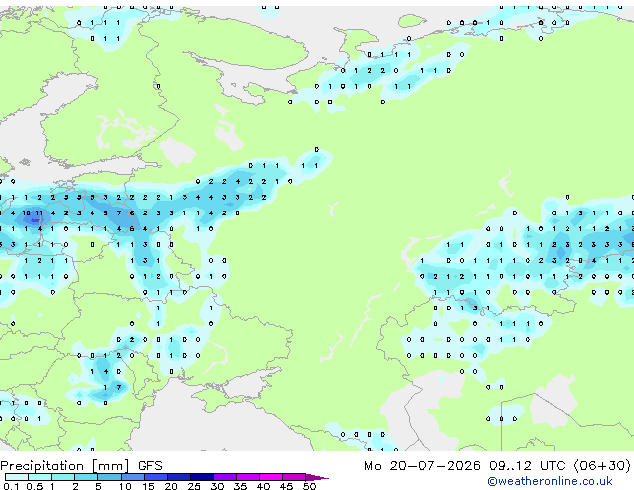Click the 5–10 mm legend color box
Screen dimensions: 634x490
click(109, 477)
